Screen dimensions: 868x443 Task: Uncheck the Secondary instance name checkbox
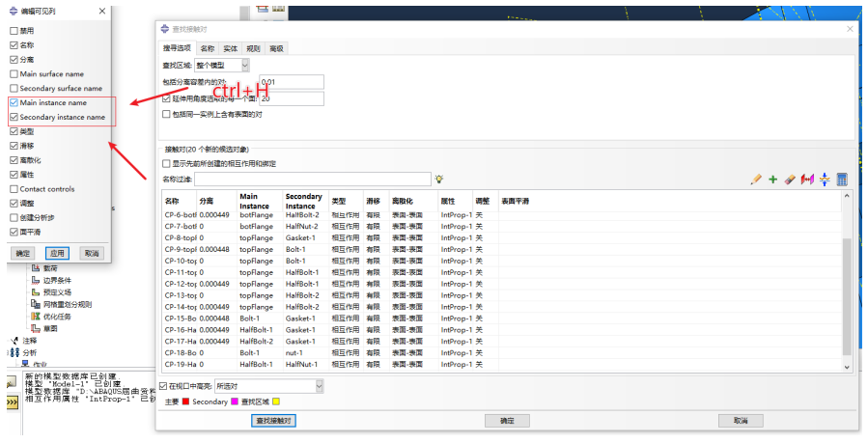coord(14,117)
